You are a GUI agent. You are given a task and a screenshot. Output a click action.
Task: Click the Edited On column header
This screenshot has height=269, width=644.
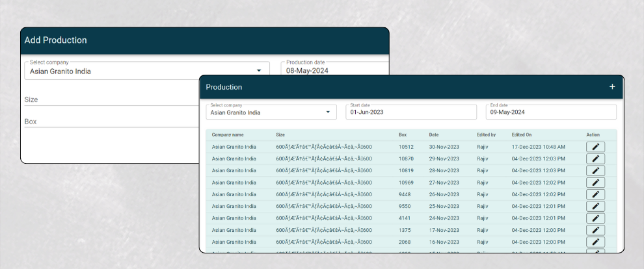(522, 135)
